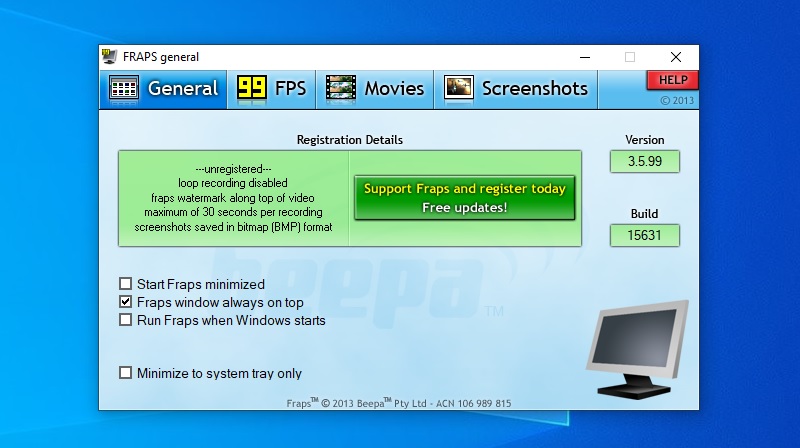Screen dimensions: 800x448
Task: Click the Version field showing 3.5.99
Action: click(645, 161)
